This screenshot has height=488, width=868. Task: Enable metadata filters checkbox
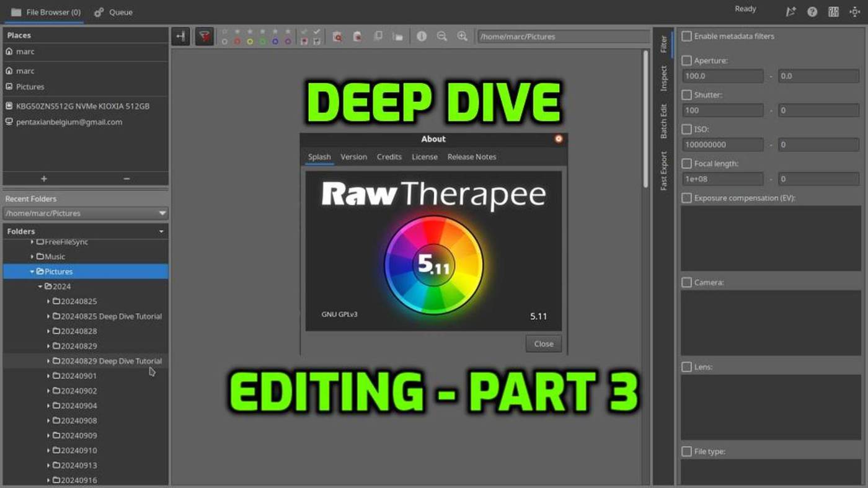pyautogui.click(x=686, y=36)
